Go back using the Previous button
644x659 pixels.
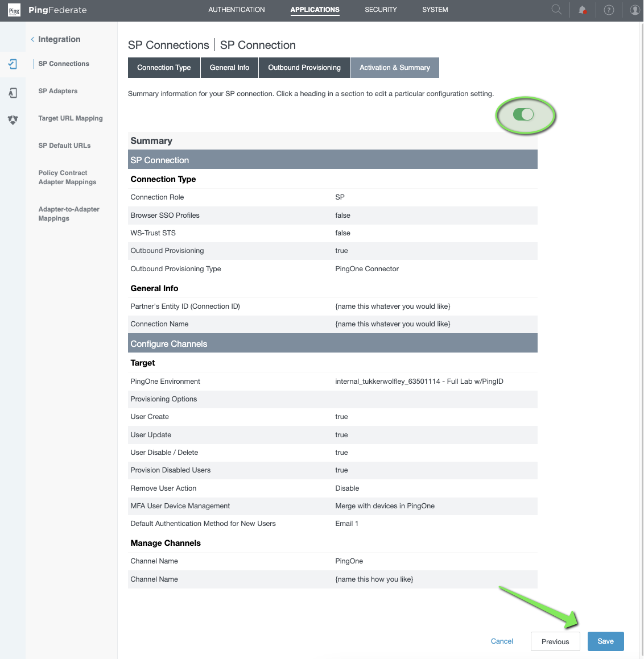555,641
